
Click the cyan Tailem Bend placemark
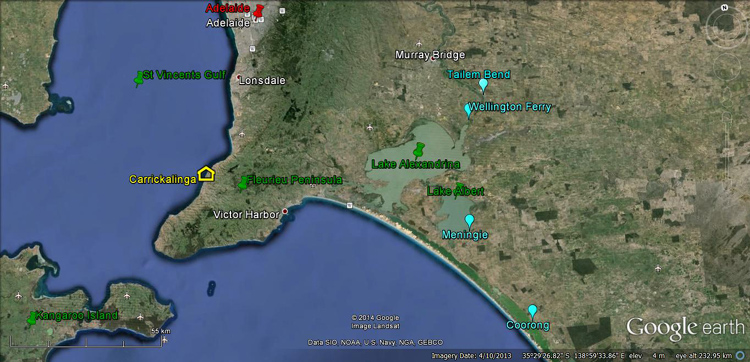(x=484, y=86)
